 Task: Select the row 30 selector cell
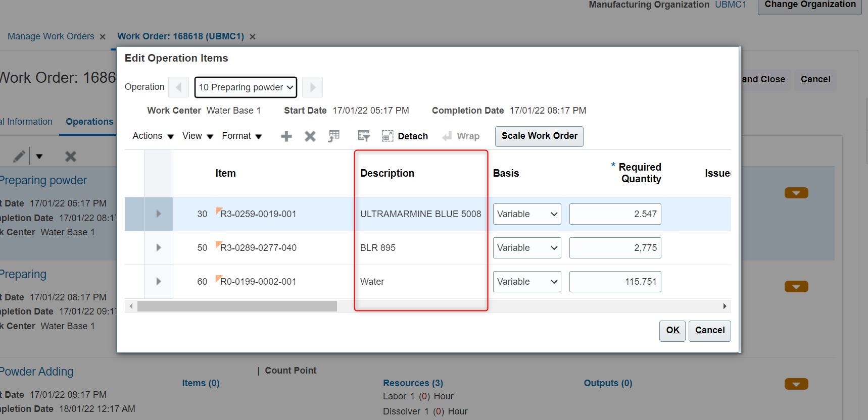134,214
